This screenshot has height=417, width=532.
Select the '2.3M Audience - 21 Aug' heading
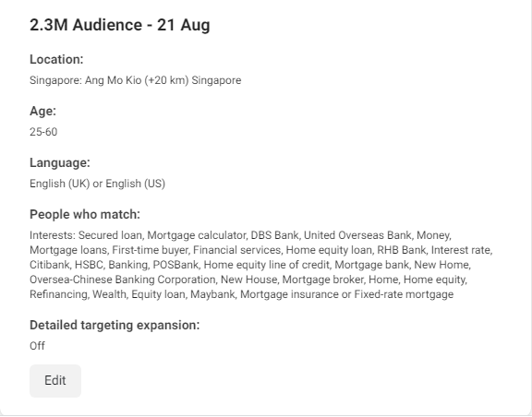[120, 25]
